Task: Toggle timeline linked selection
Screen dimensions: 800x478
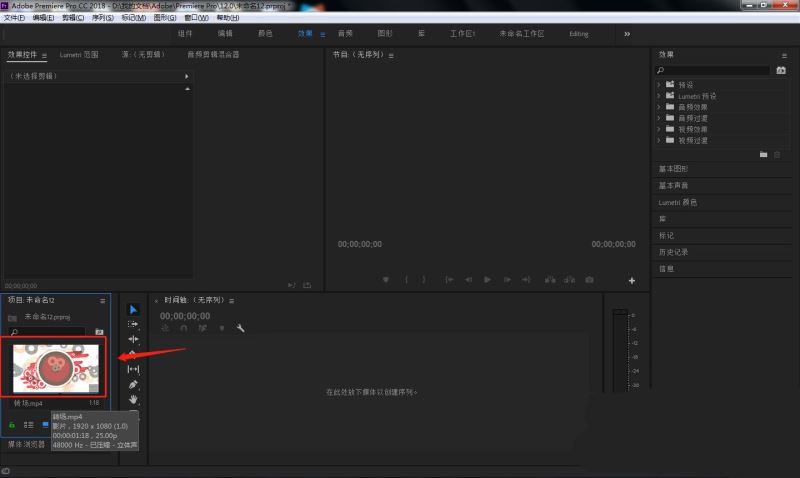Action: tap(203, 328)
